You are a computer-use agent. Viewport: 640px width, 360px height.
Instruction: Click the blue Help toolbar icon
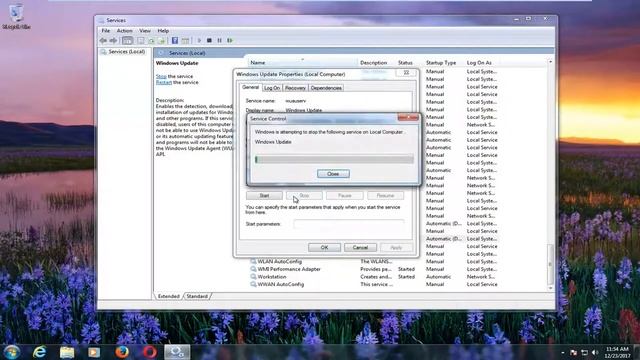175,40
